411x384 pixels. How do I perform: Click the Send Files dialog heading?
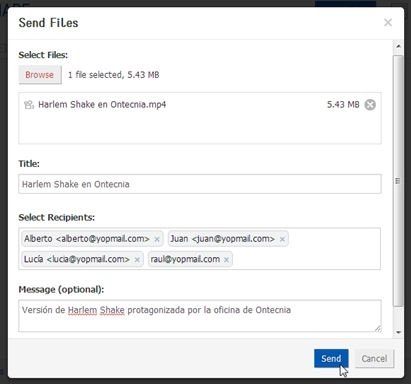[x=49, y=23]
